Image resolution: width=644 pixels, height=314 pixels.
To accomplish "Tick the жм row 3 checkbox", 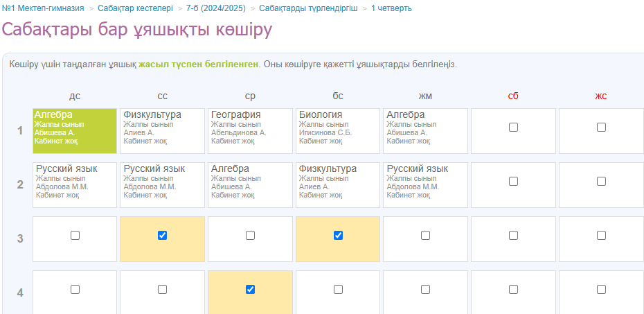I will [x=425, y=236].
